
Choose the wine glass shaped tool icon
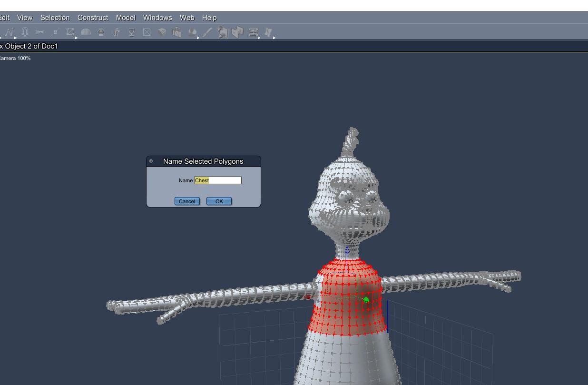click(x=131, y=32)
